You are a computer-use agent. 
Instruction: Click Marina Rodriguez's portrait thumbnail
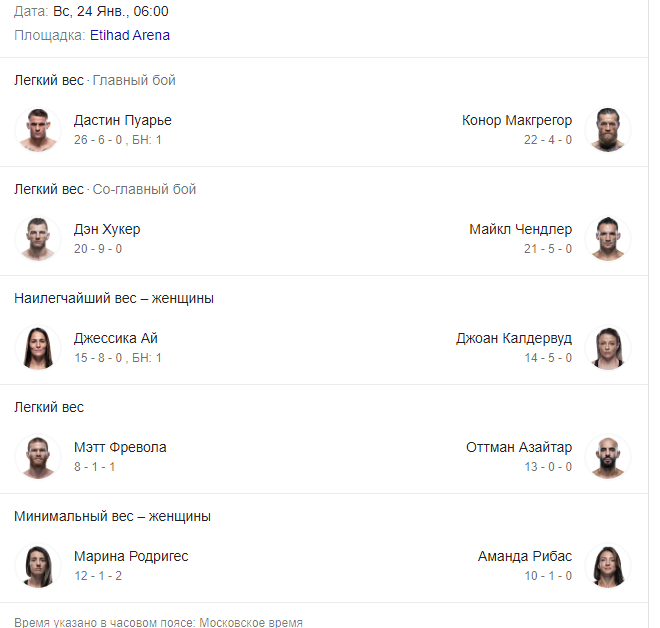pyautogui.click(x=39, y=565)
